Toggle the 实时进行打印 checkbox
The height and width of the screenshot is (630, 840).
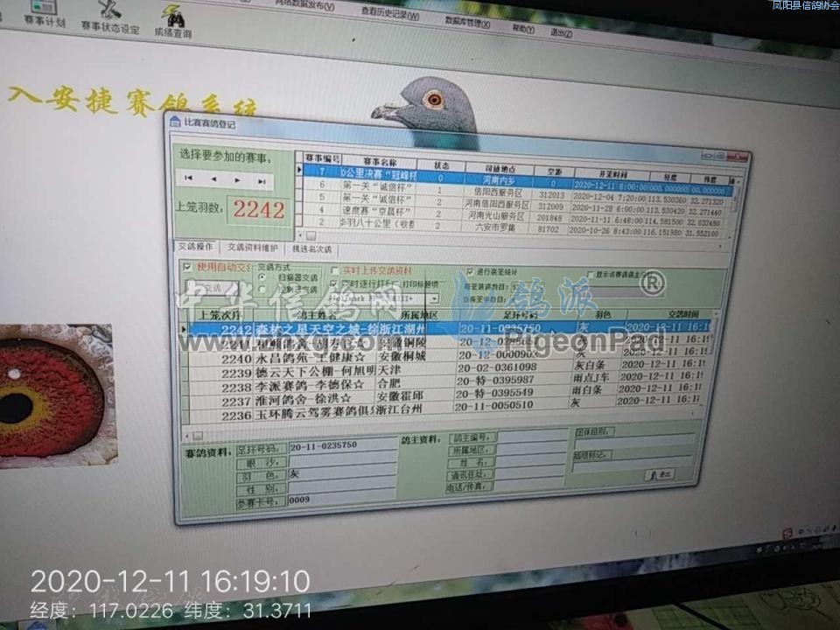tap(333, 283)
